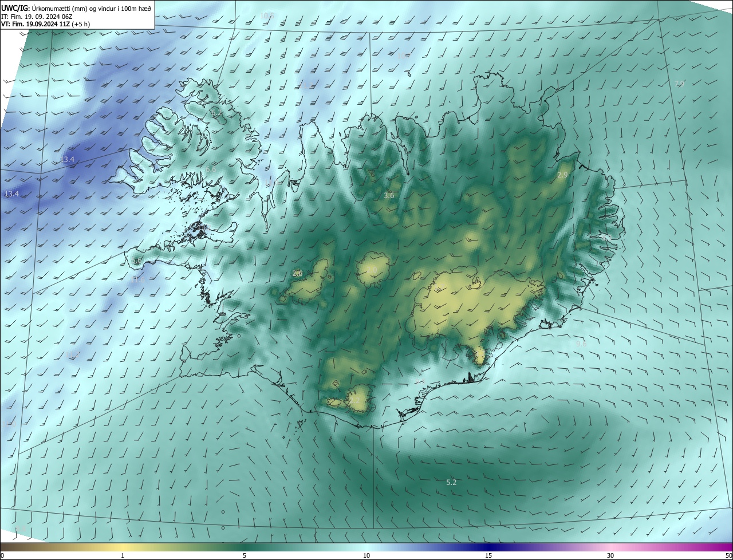Click the 5.2 value south of Iceland
This screenshot has width=733, height=560.
[x=451, y=483]
